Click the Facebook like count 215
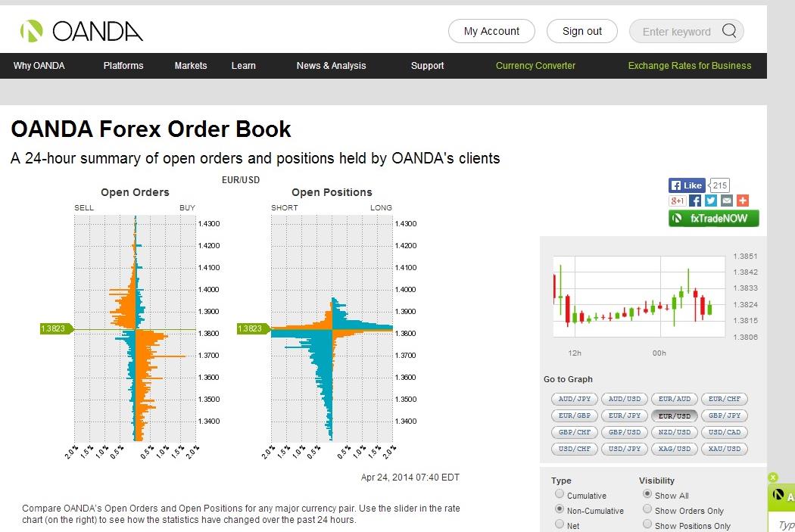The height and width of the screenshot is (532, 795). tap(719, 185)
